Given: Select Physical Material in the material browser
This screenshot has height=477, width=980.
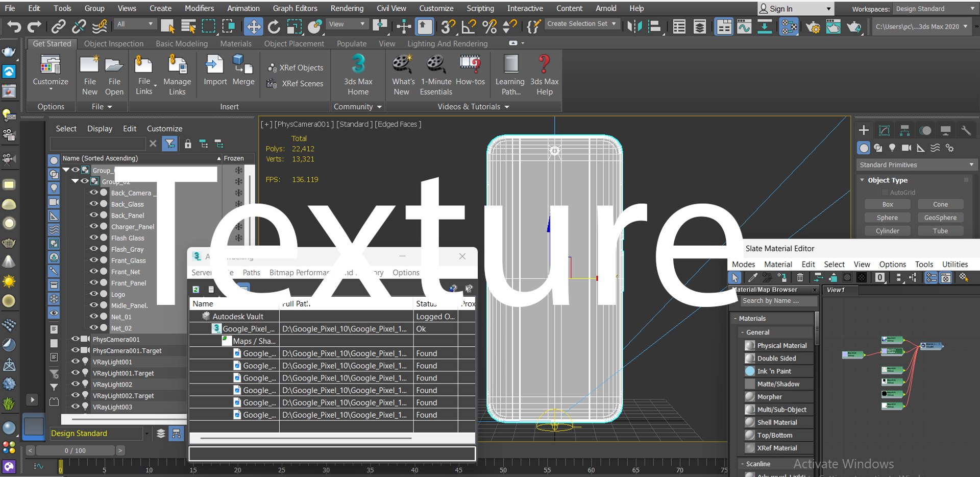Looking at the screenshot, I should (x=778, y=345).
